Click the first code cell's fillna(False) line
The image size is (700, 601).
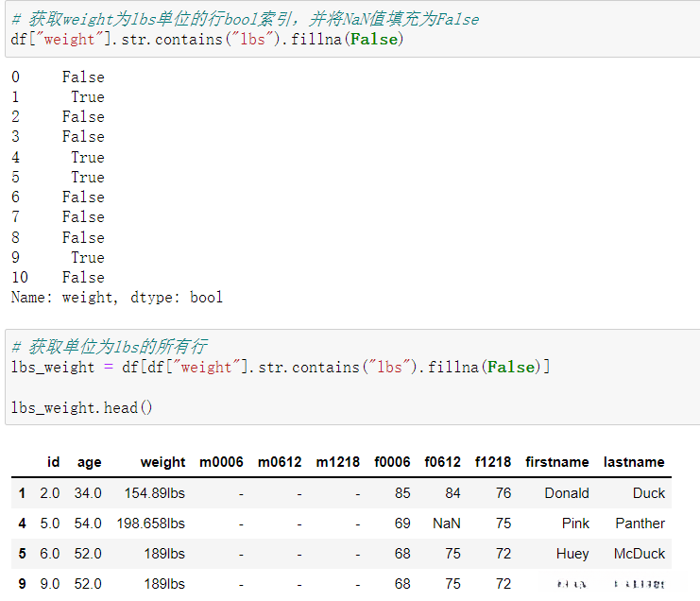(x=207, y=39)
